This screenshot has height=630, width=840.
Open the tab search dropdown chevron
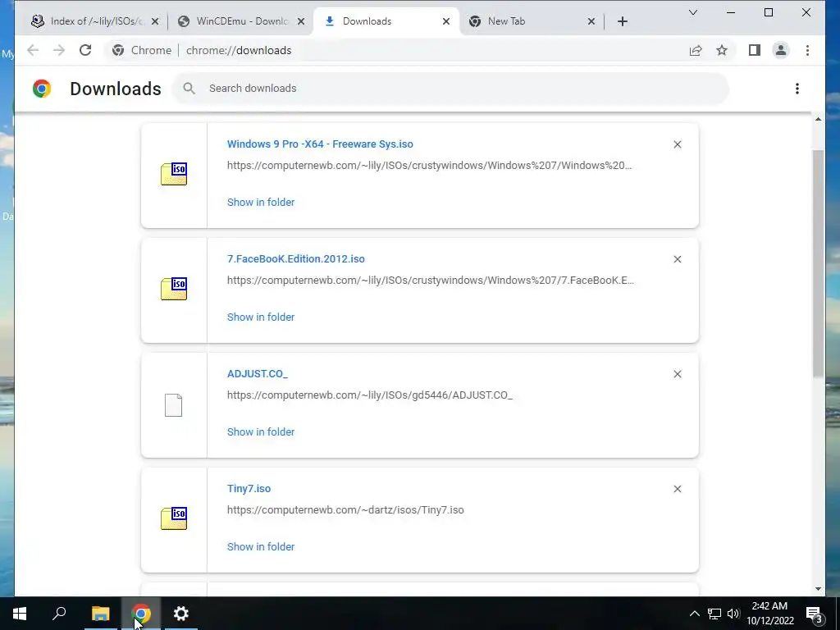click(692, 12)
